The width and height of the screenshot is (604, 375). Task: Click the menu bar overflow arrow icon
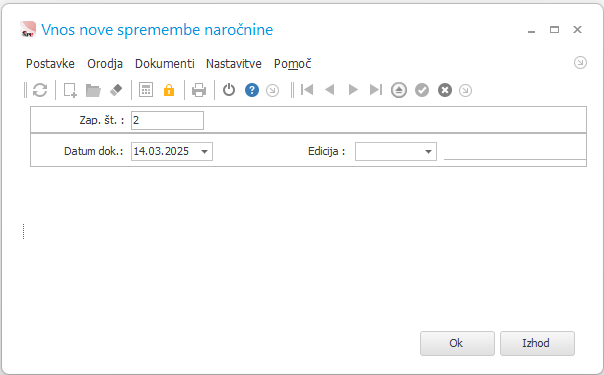tap(580, 62)
